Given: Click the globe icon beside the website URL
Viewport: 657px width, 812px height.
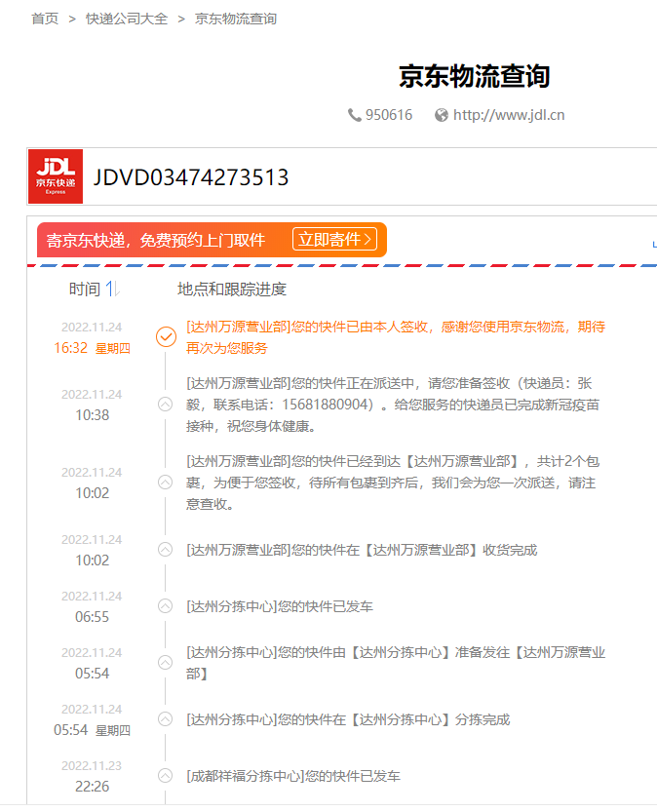Looking at the screenshot, I should 442,115.
